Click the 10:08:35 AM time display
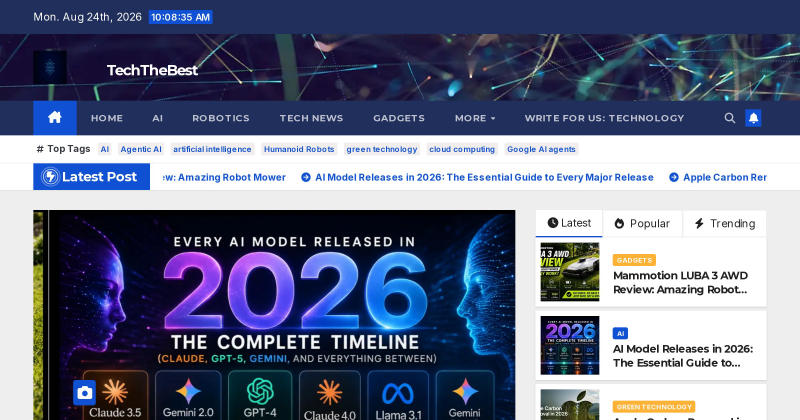 click(181, 17)
